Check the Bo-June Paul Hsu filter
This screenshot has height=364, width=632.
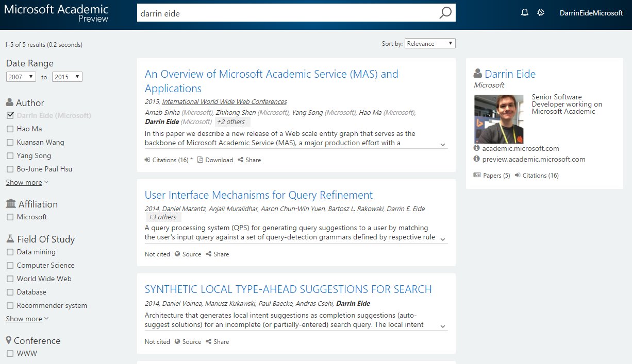pos(10,169)
